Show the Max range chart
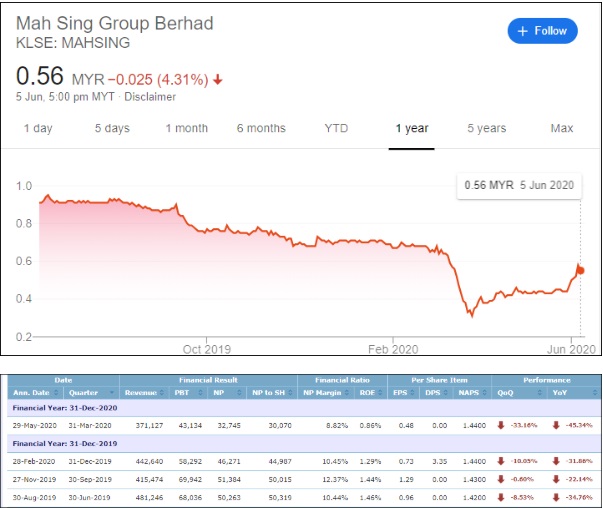This screenshot has width=603, height=509. click(x=561, y=128)
